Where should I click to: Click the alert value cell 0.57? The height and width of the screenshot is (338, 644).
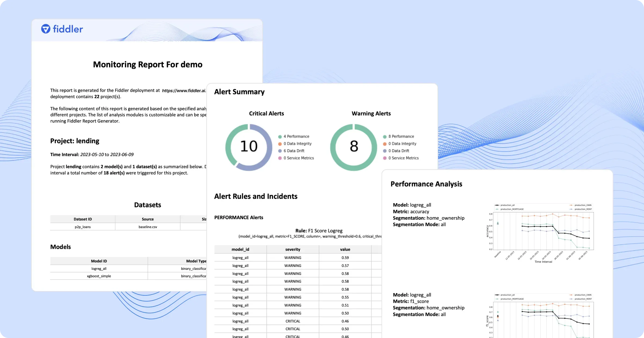click(345, 266)
